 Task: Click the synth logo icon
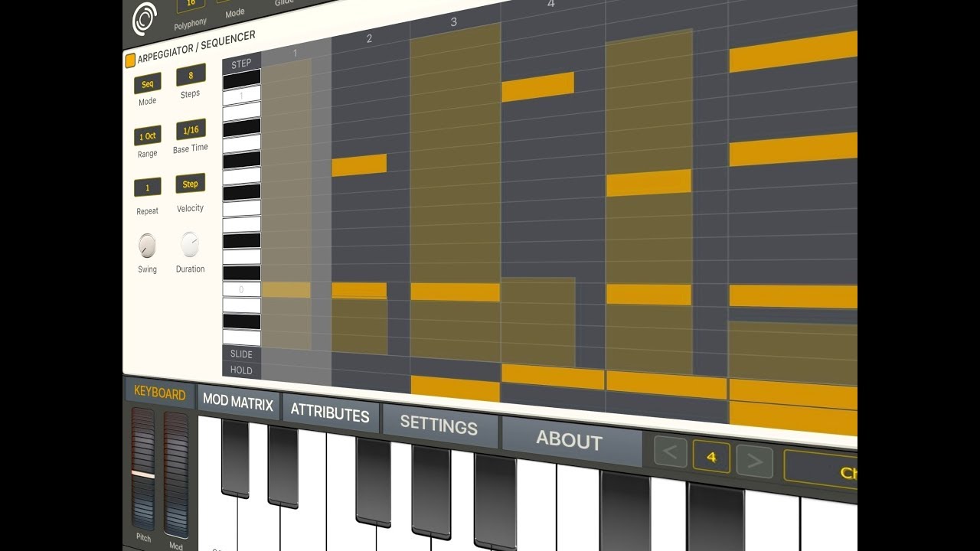(144, 18)
